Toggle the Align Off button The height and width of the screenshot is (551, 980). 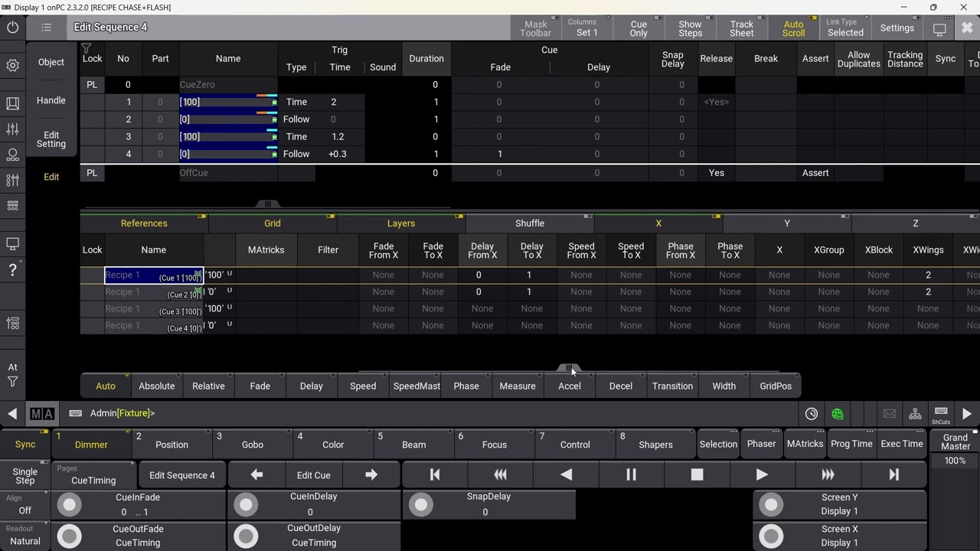[25, 505]
